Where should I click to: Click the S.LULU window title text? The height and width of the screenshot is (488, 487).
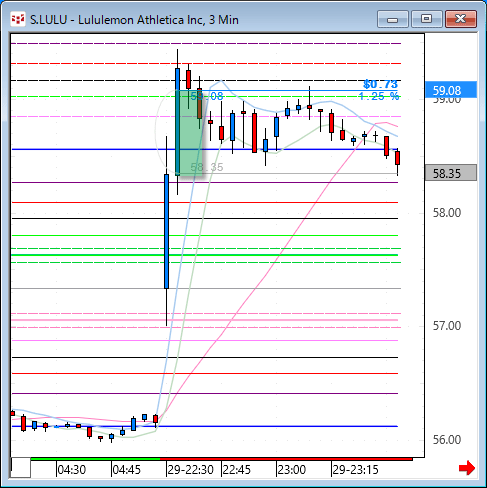click(134, 20)
